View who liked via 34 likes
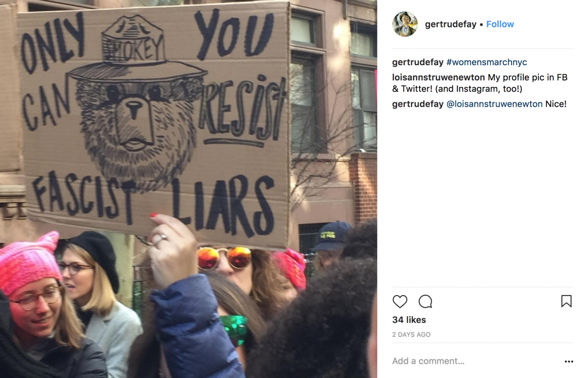The width and height of the screenshot is (588, 378). click(409, 320)
